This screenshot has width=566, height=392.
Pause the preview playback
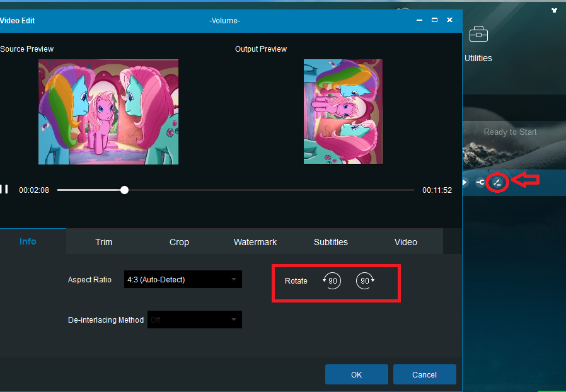[4, 189]
